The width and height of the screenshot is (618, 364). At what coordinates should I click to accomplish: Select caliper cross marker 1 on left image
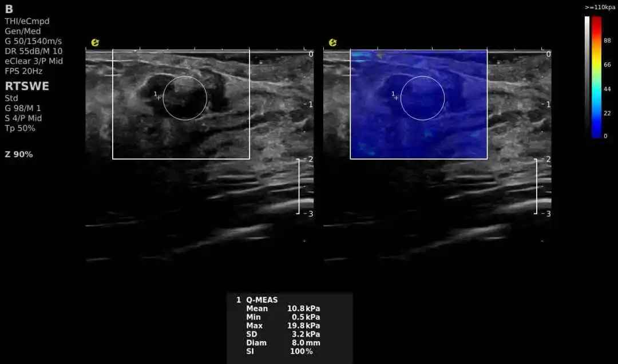(x=159, y=97)
